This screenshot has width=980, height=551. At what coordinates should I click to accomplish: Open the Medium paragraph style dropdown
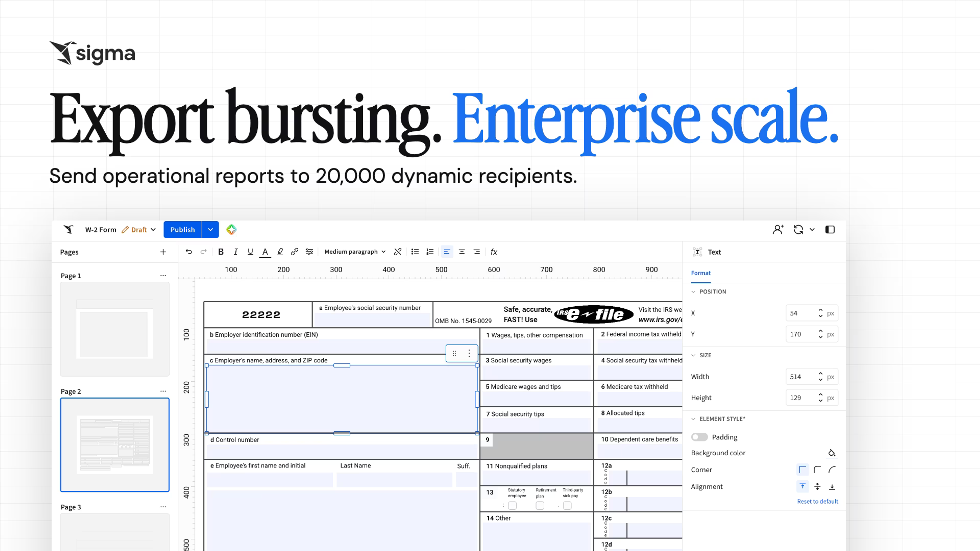point(355,252)
